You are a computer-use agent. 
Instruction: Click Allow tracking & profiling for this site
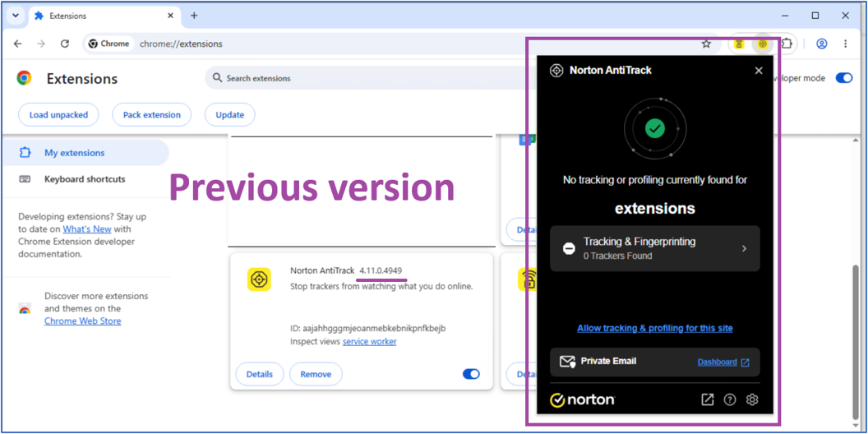click(655, 328)
